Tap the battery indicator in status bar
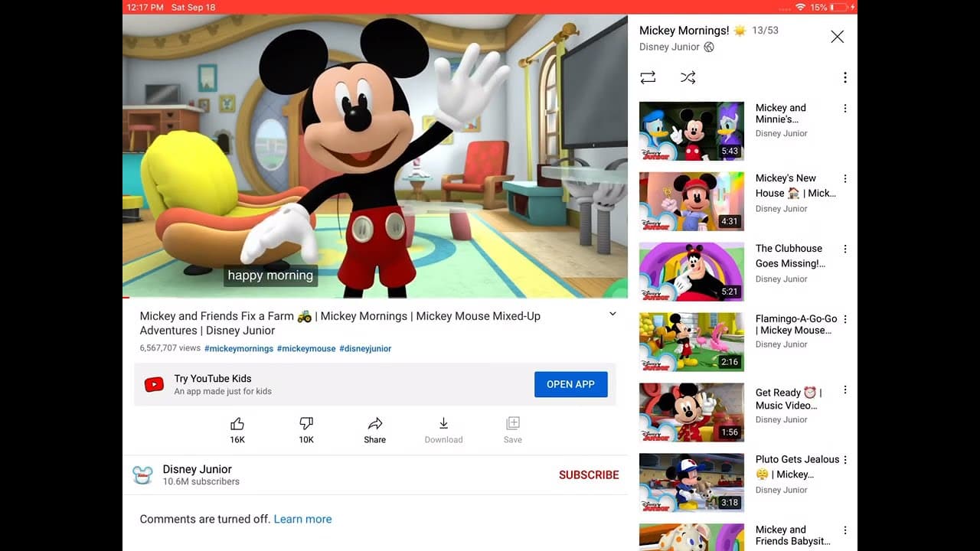 (841, 7)
